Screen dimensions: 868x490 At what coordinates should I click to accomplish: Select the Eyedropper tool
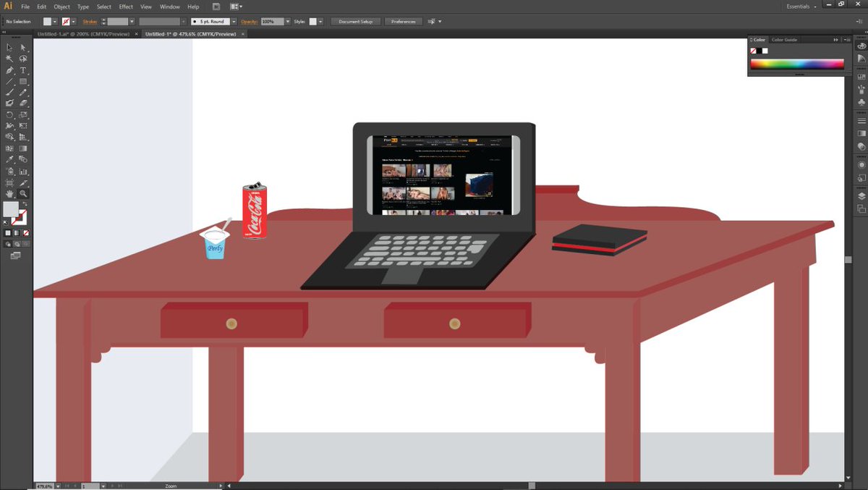coord(9,159)
